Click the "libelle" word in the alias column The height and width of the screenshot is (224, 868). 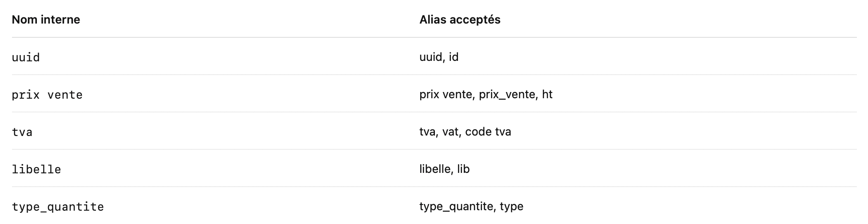[435, 169]
